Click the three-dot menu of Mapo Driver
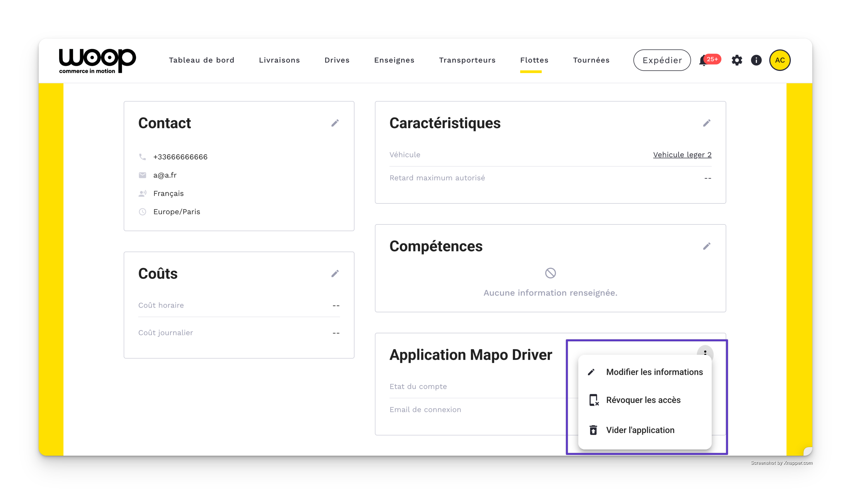 point(705,352)
